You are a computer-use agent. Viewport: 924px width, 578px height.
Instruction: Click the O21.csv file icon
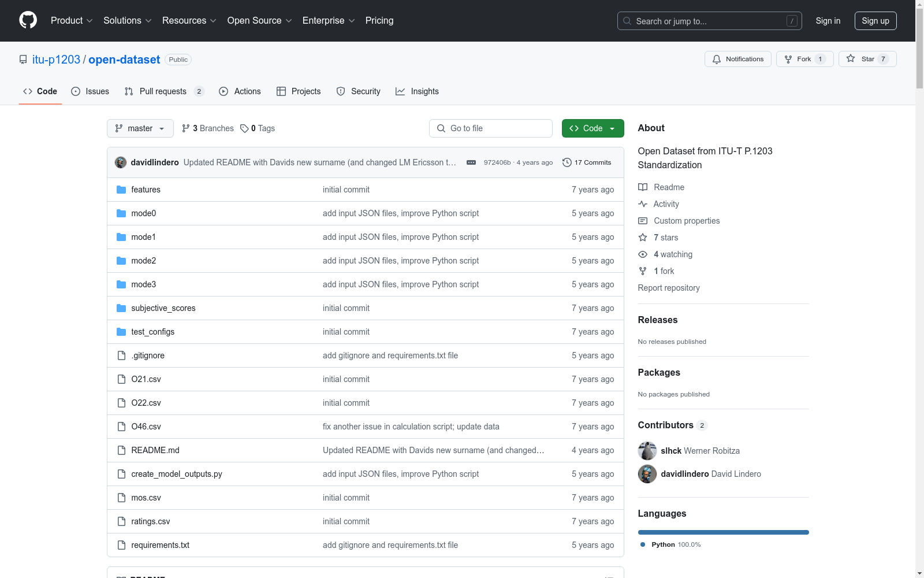point(121,379)
